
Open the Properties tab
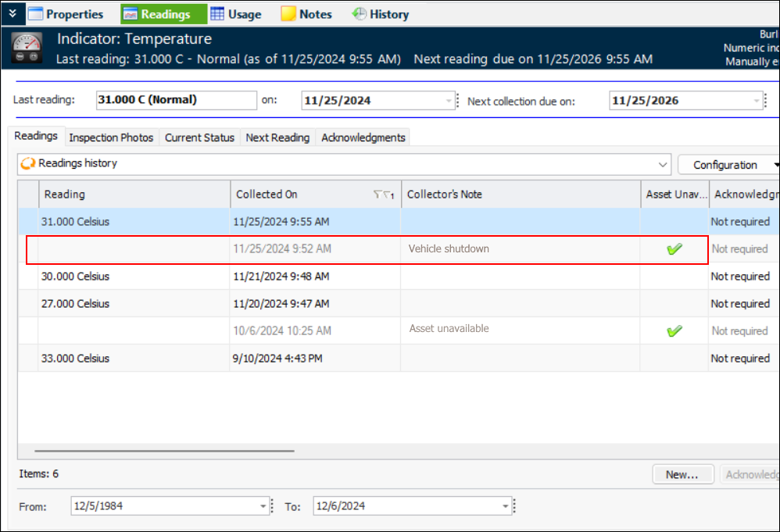(66, 14)
